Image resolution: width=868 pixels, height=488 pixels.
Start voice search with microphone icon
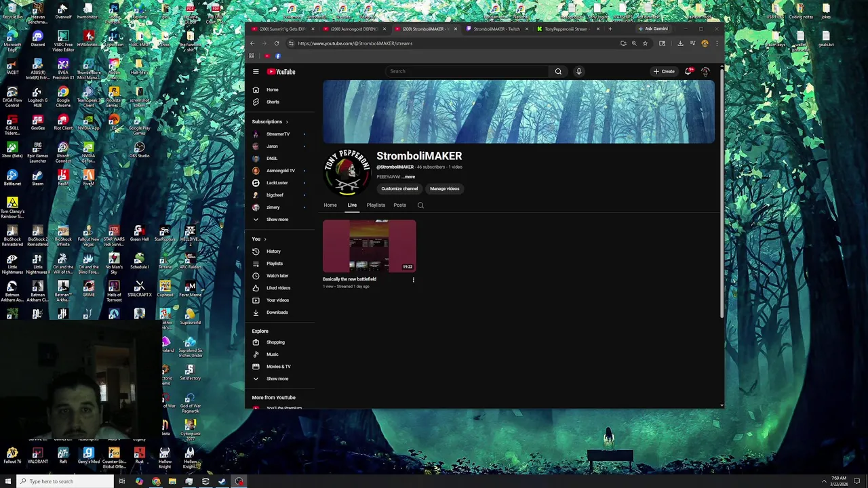click(578, 71)
